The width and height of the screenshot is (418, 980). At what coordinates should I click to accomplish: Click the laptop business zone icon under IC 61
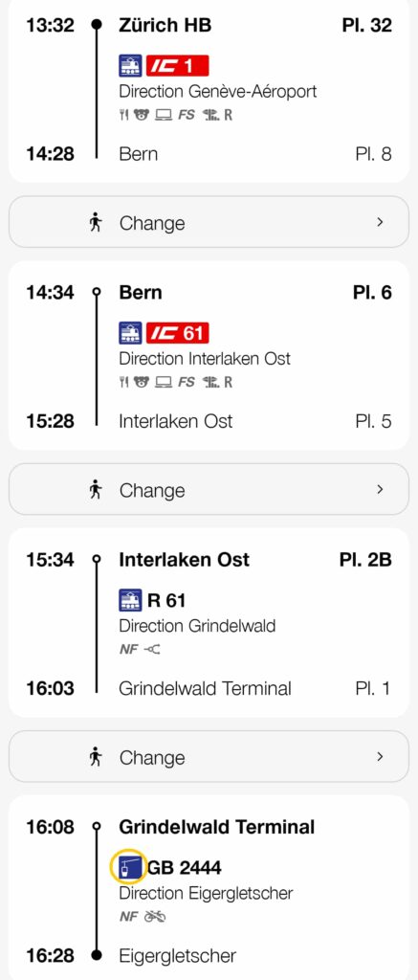click(x=164, y=383)
